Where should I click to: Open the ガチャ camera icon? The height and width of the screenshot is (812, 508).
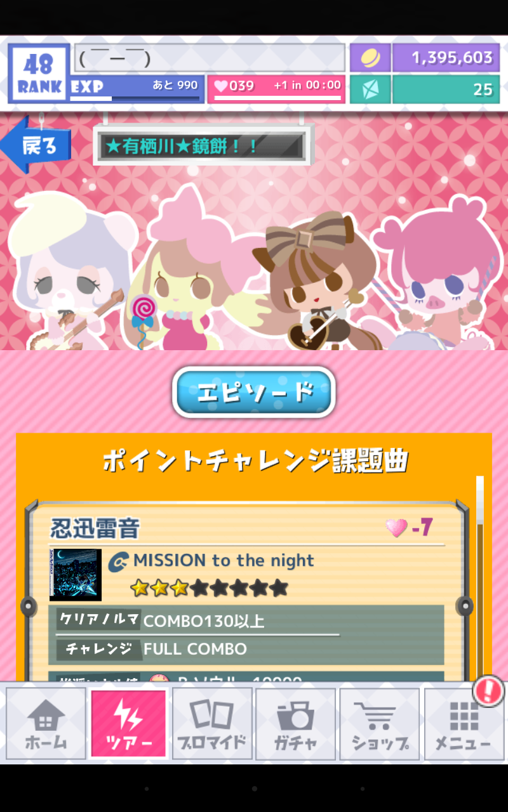tap(295, 723)
